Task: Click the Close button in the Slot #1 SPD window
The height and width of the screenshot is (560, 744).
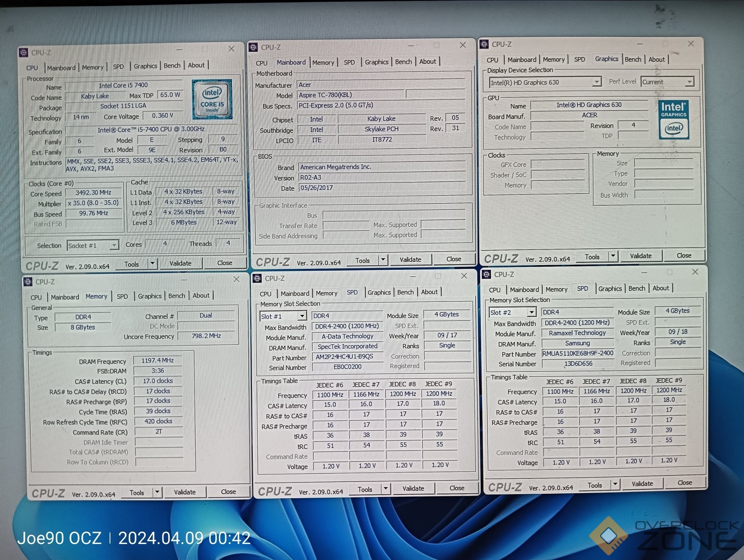Action: coord(457,488)
